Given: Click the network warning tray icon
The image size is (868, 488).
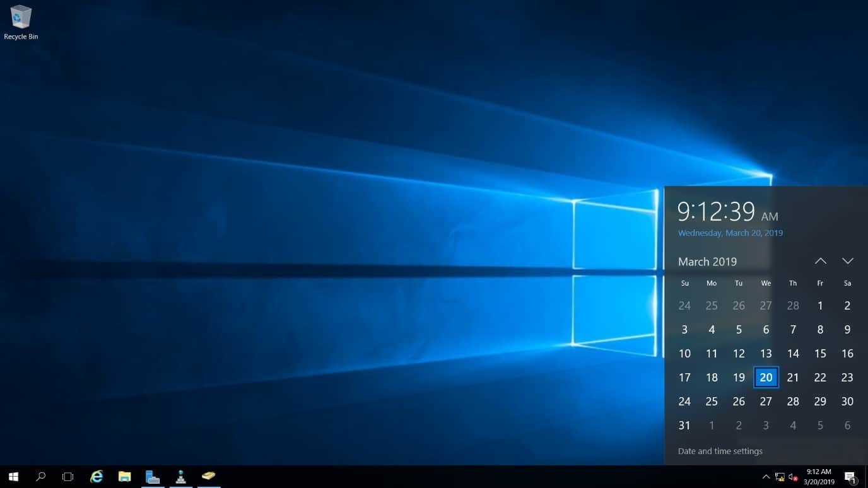Looking at the screenshot, I should tap(780, 477).
